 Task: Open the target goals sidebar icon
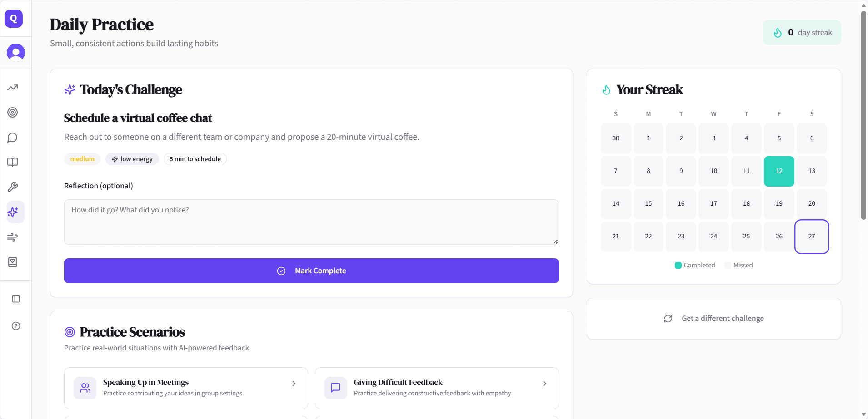click(x=13, y=113)
